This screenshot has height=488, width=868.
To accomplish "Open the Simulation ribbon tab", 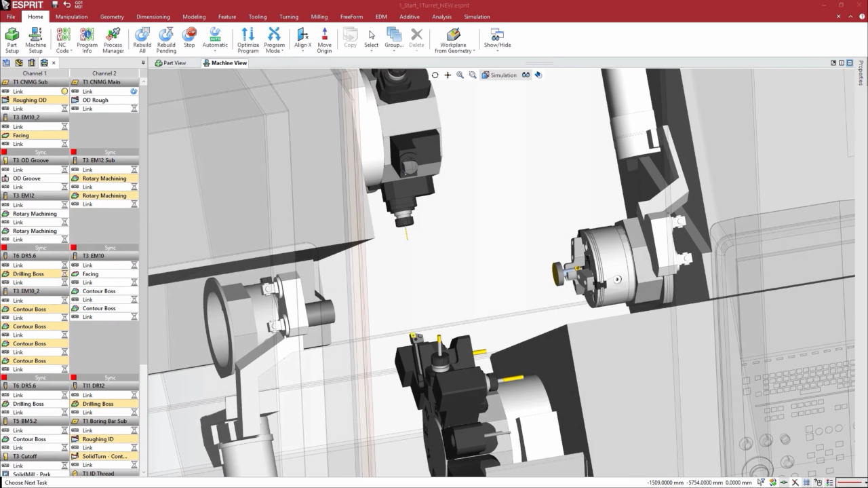I will click(477, 17).
